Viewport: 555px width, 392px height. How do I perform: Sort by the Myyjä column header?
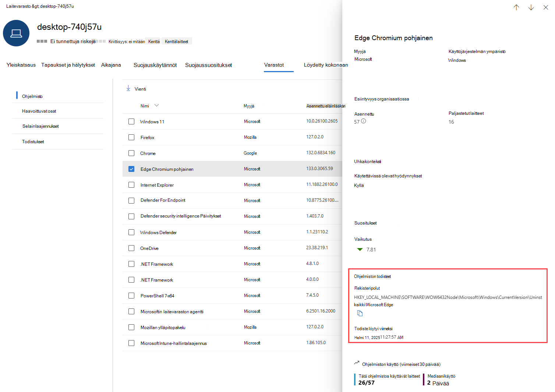[x=249, y=106]
